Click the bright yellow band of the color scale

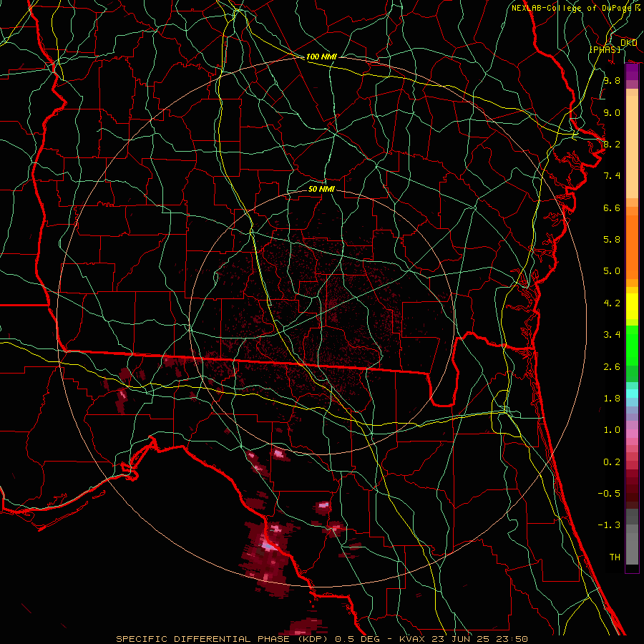(632, 306)
